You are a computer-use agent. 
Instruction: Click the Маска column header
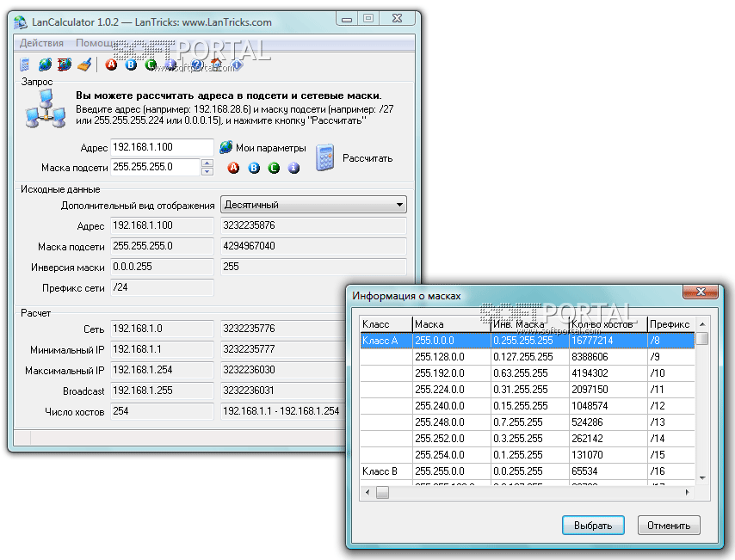point(451,324)
